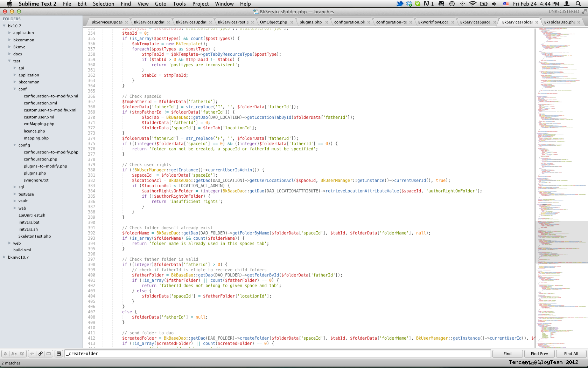Toggle whole word search option

(22, 354)
